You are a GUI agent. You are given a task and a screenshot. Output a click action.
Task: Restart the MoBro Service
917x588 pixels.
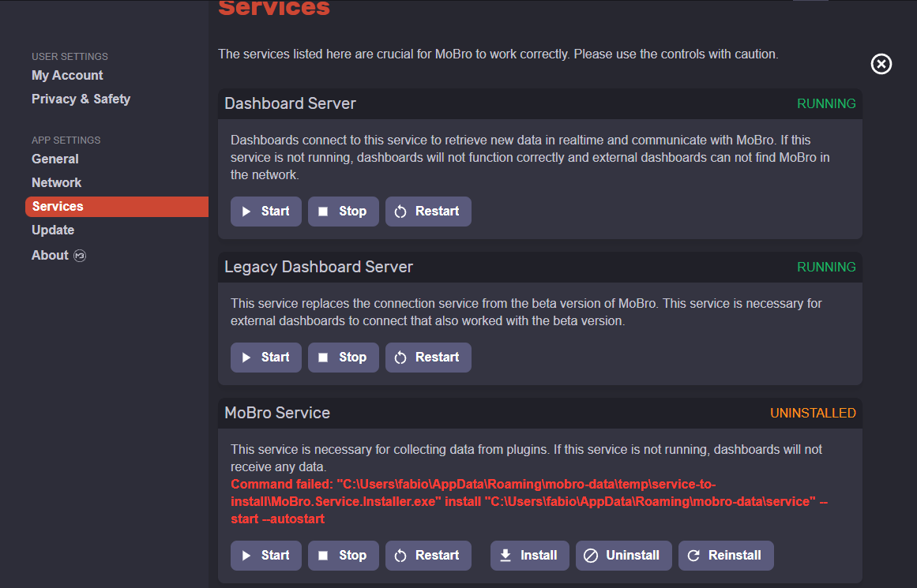coord(428,556)
